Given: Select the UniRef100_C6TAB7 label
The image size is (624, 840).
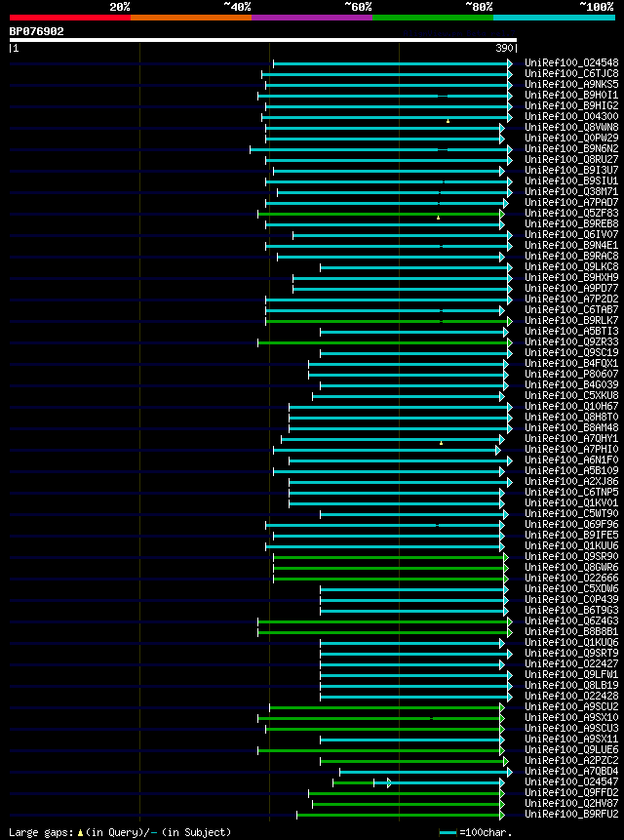Looking at the screenshot, I should point(571,309).
